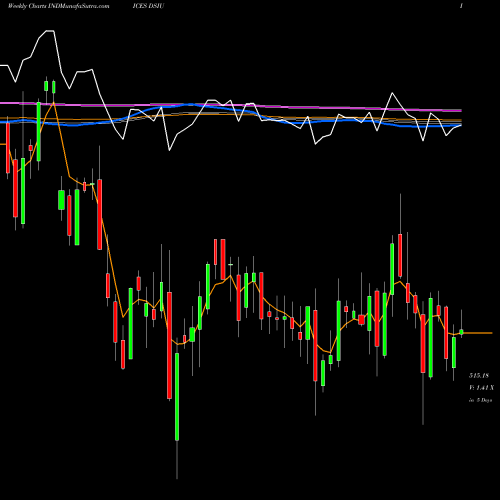500x500 pixels.
Task: Click the 'ICES DSIU' symbol label
Action: (148, 6)
